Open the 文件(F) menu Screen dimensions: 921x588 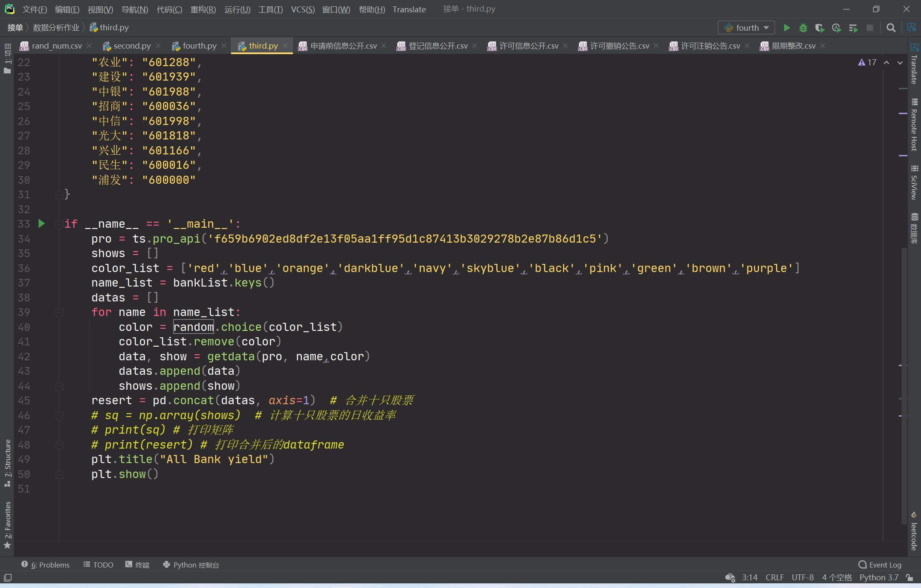tap(35, 9)
